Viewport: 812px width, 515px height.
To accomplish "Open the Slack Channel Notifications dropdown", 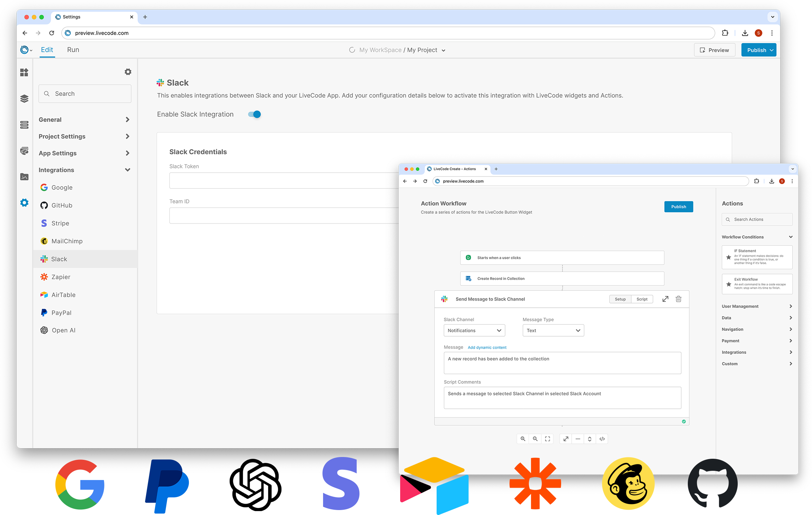I will [474, 330].
